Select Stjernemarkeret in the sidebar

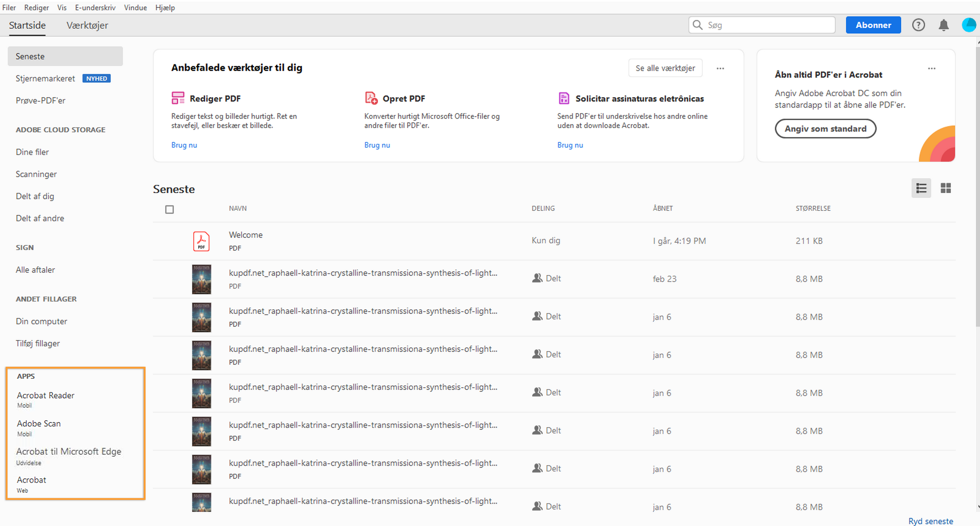coord(45,78)
